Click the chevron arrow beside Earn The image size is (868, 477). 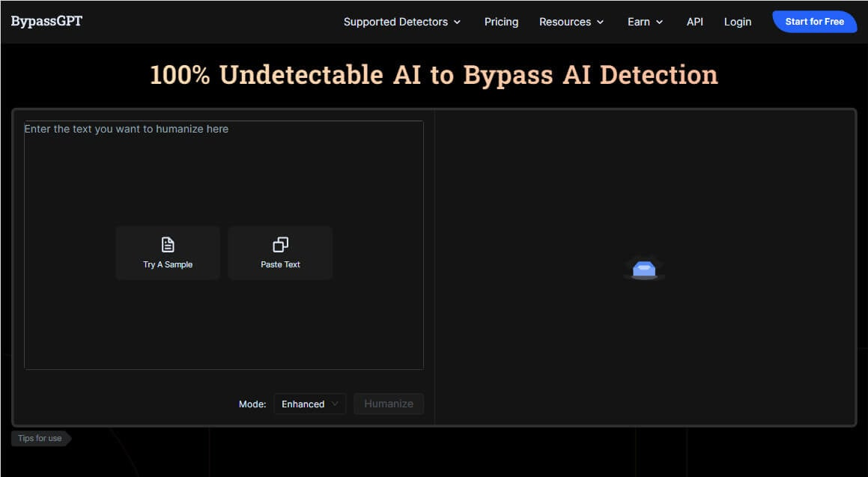660,22
